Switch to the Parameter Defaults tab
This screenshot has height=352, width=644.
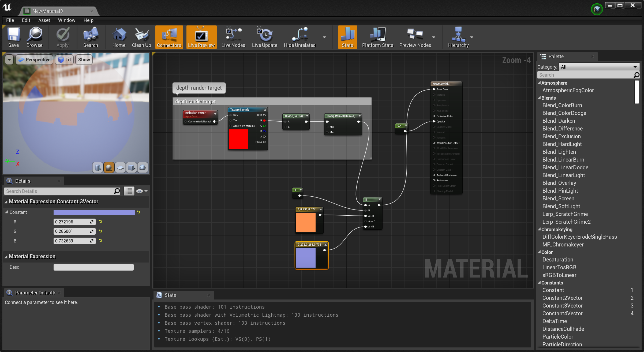pos(35,293)
